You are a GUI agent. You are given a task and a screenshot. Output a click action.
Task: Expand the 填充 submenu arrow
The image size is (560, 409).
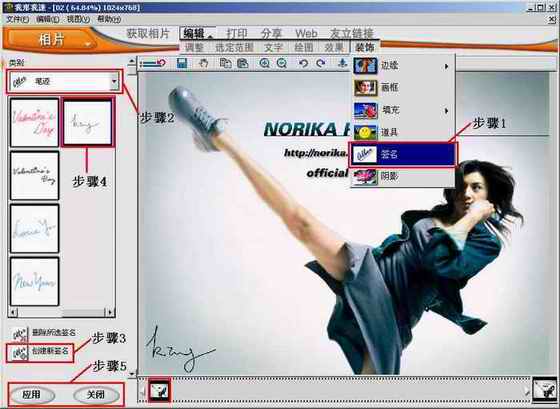pos(446,111)
